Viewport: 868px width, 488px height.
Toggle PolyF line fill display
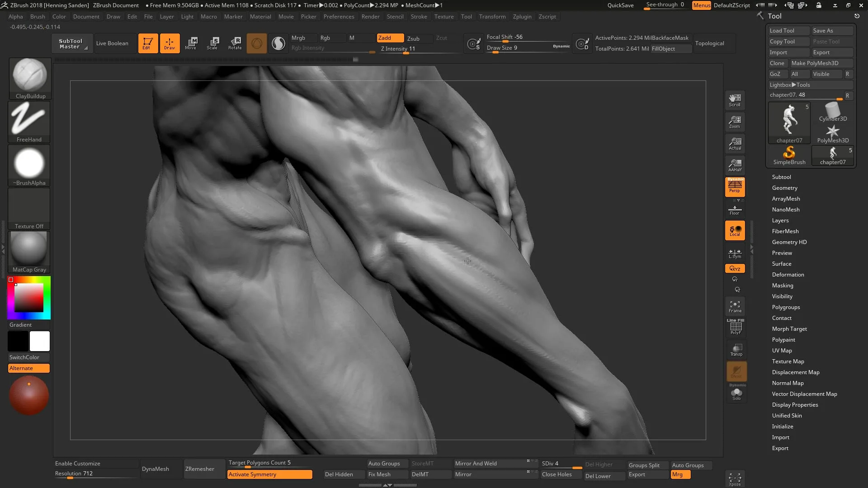point(736,327)
